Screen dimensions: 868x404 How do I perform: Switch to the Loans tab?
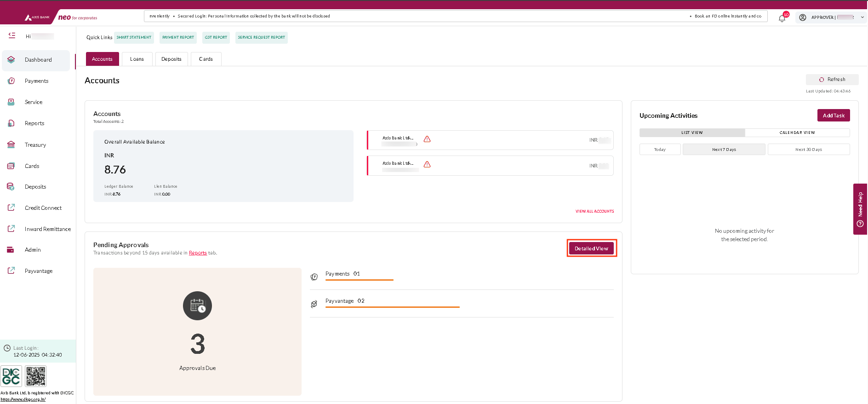[137, 59]
